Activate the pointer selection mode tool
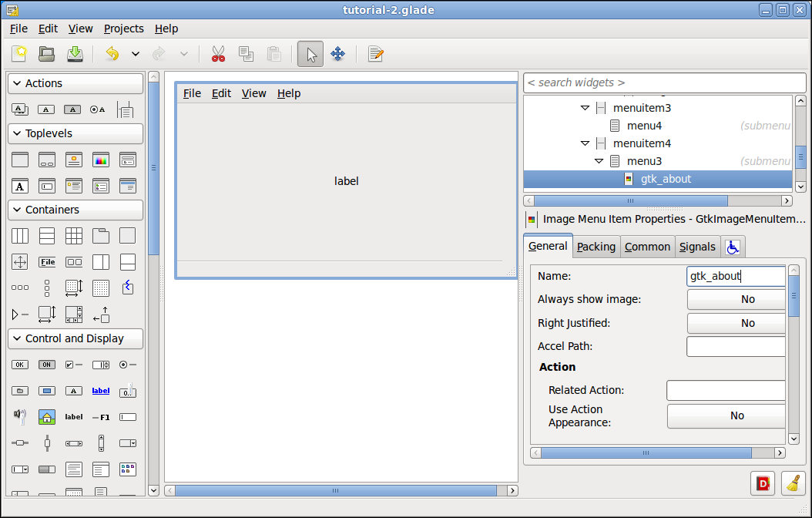This screenshot has height=518, width=812. [310, 54]
